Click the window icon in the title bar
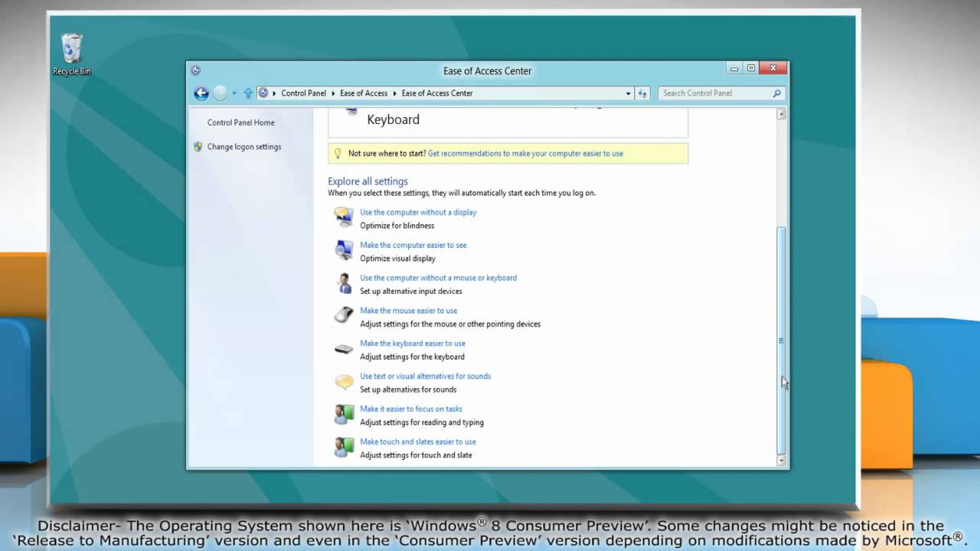Image resolution: width=980 pixels, height=551 pixels. pos(195,70)
